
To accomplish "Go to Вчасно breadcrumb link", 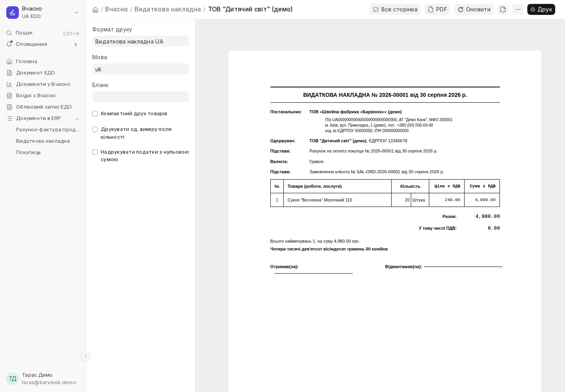I will tap(117, 9).
